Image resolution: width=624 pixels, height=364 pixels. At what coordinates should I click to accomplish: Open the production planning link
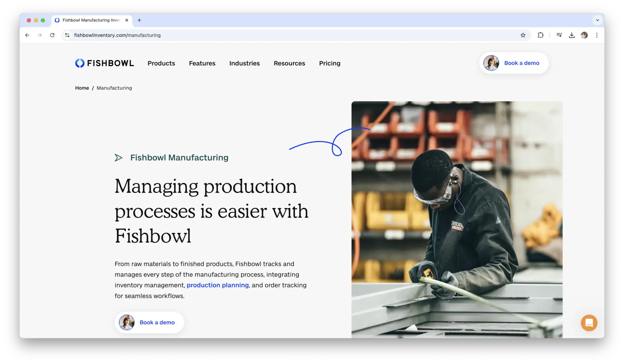[x=218, y=285]
